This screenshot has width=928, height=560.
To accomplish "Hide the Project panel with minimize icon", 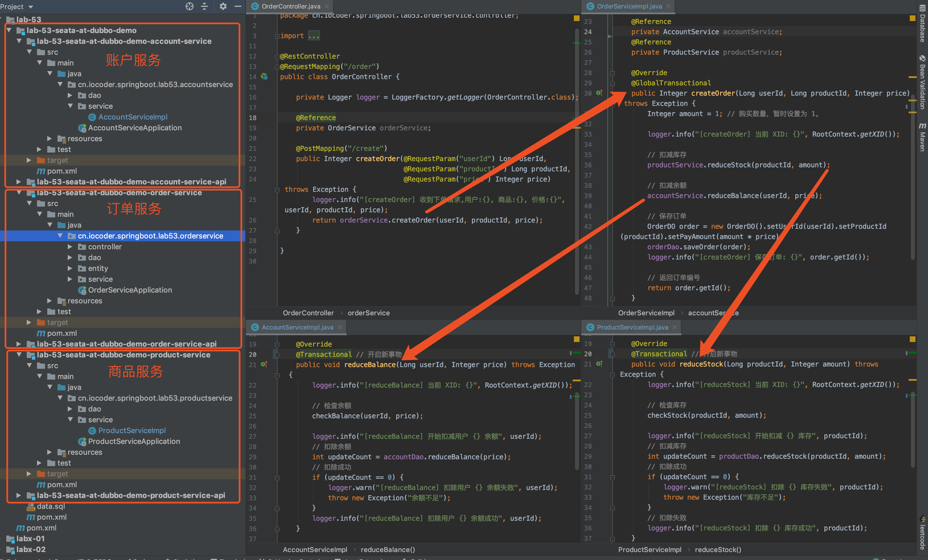I will point(238,6).
